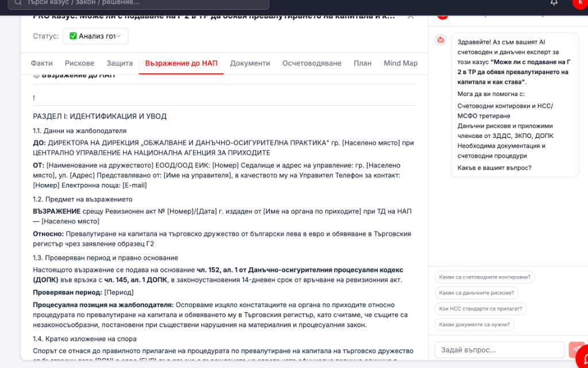588x368 pixels.
Task: Click the bold "Процесуална позиция на жалбоподателя:" text
Action: click(103, 305)
